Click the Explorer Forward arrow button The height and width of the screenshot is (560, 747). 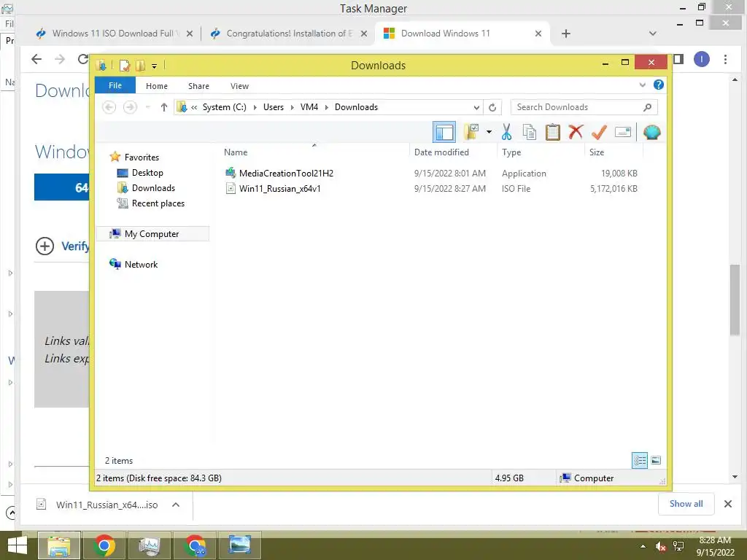[x=130, y=107]
